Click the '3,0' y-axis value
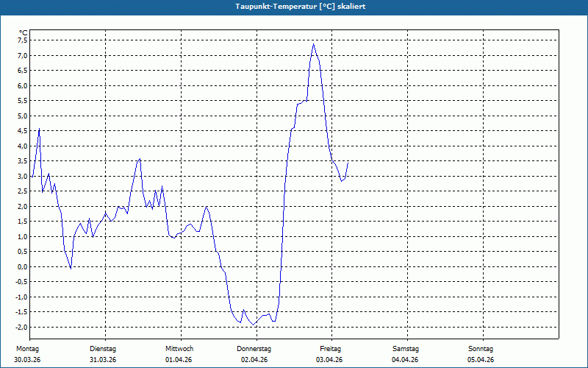 click(23, 176)
